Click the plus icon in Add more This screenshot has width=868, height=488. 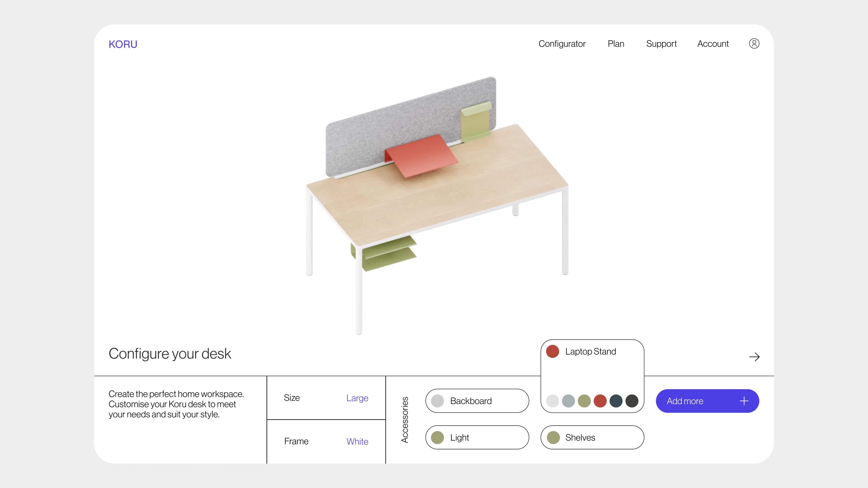pyautogui.click(x=744, y=401)
